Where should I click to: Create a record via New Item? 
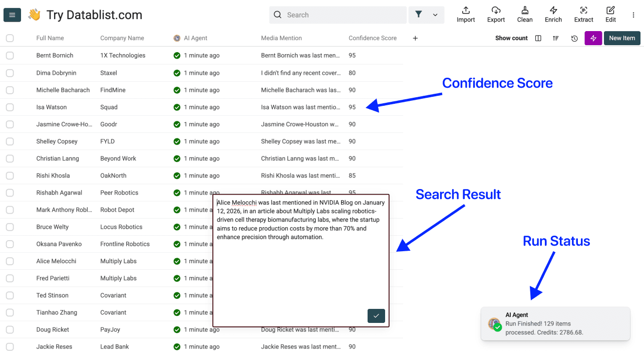point(621,38)
